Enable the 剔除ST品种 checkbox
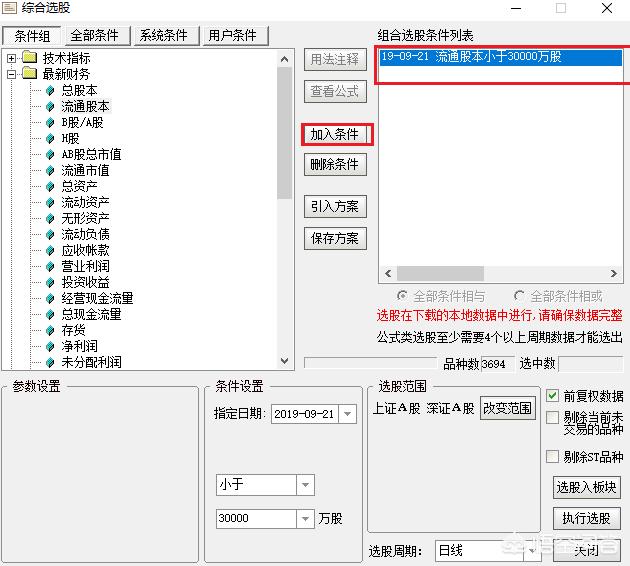This screenshot has height=566, width=630. click(x=553, y=457)
